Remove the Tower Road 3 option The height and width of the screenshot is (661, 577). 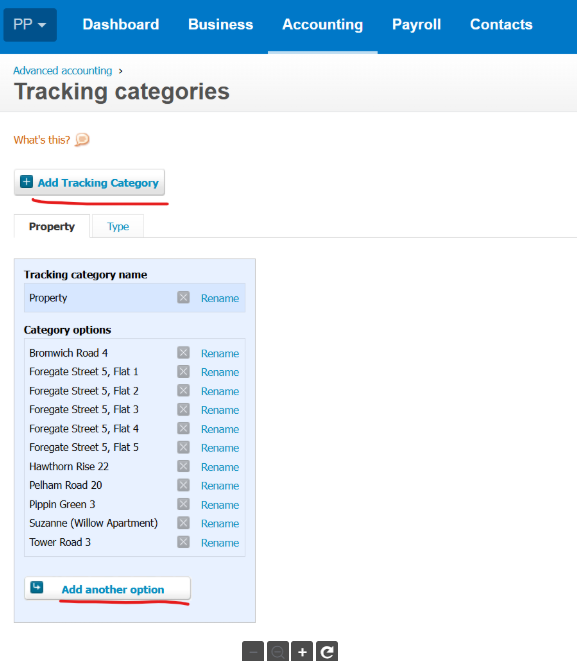[183, 542]
